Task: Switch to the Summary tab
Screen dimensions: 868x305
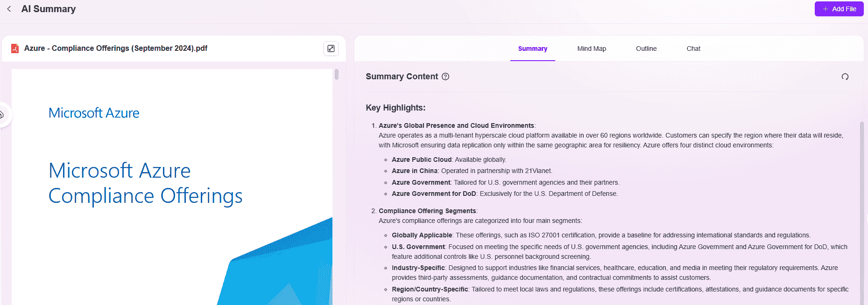Action: tap(533, 49)
